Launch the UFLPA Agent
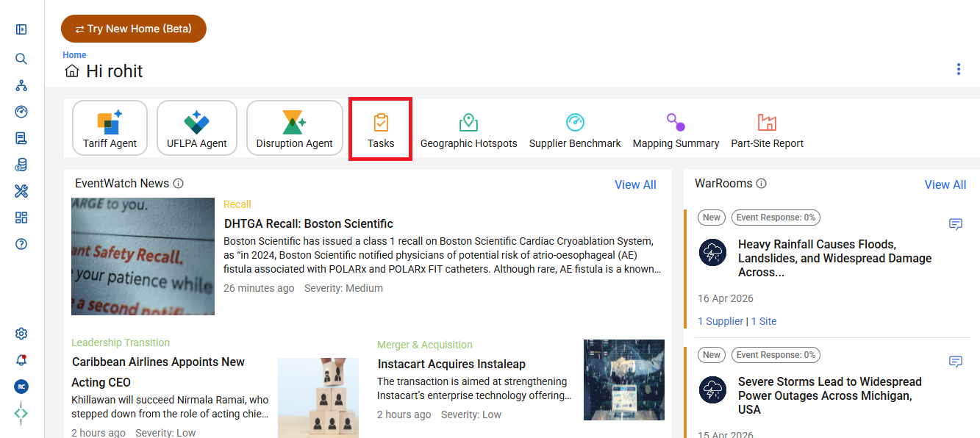This screenshot has height=438, width=980. coord(196,128)
